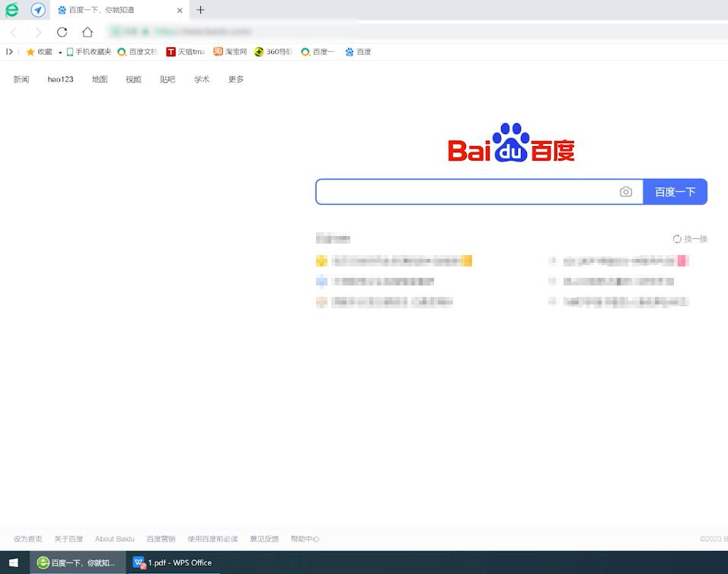Click 关于百度 footer link
This screenshot has height=574, width=728.
tap(69, 539)
